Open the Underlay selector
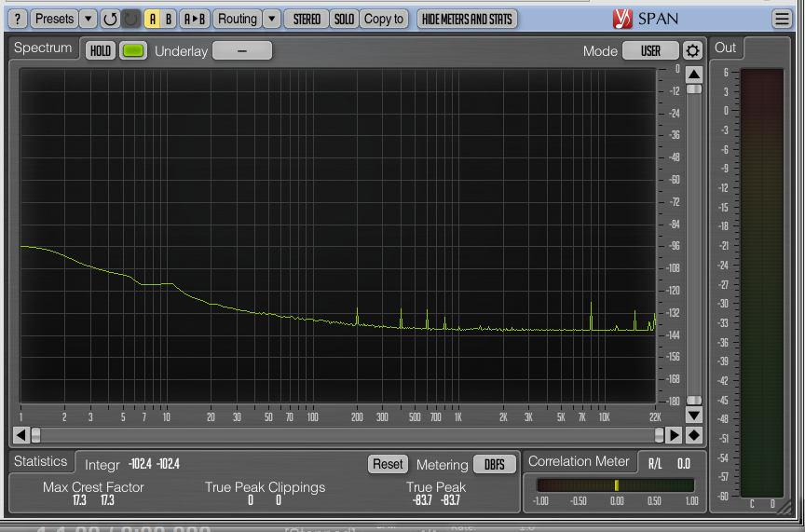805x532 pixels. (242, 50)
